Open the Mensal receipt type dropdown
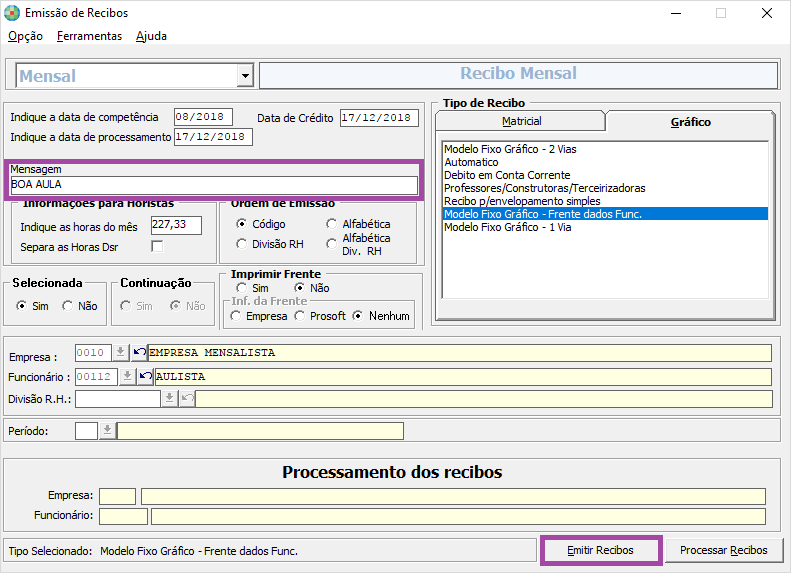Viewport: 791px width, 573px height. tap(245, 76)
